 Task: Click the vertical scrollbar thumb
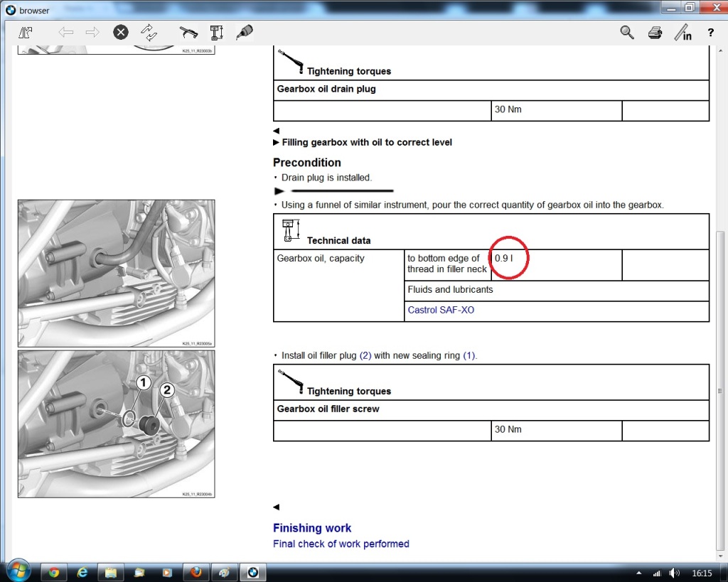click(x=721, y=390)
